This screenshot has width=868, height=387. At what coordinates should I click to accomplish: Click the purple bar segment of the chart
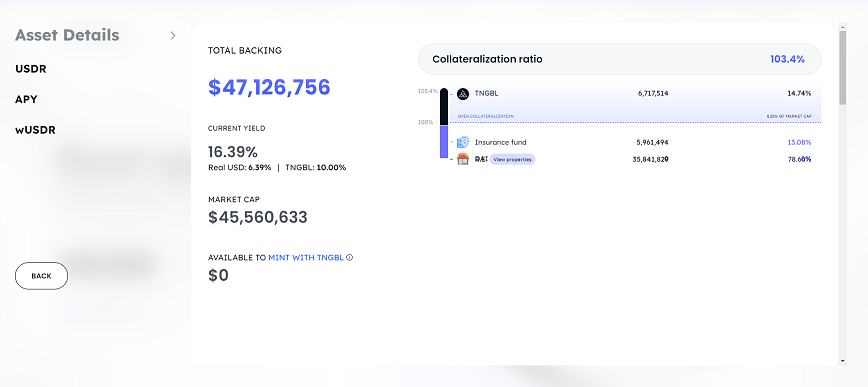pos(444,142)
